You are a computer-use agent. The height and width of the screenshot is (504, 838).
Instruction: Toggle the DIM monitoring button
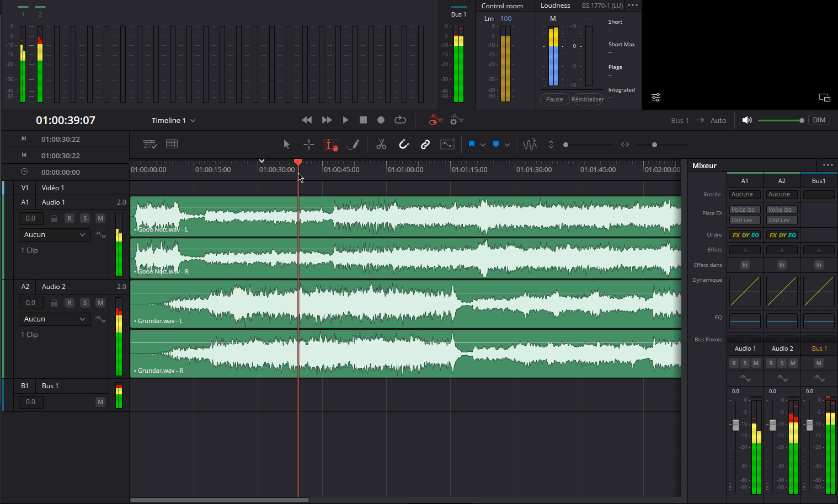[819, 120]
